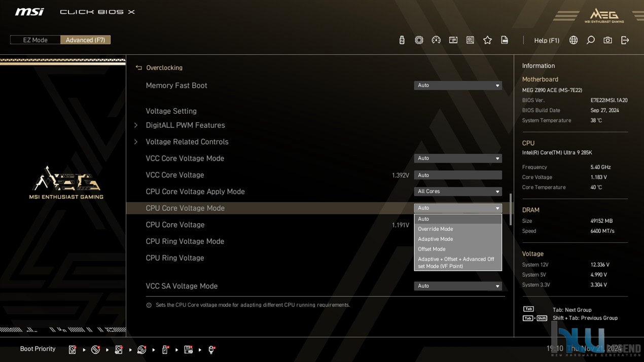Viewport: 644px width, 362px height.
Task: Click the log file document icon
Action: pyautogui.click(x=505, y=40)
